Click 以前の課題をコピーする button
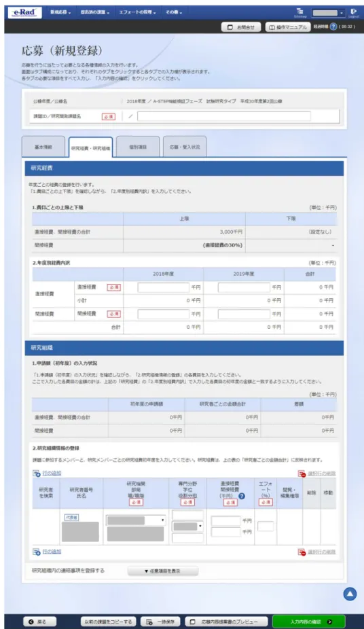 tap(108, 622)
